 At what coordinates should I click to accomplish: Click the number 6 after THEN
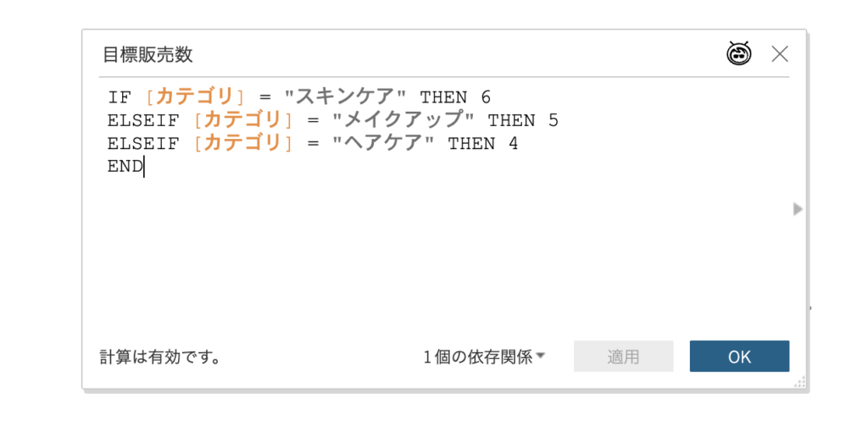486,97
